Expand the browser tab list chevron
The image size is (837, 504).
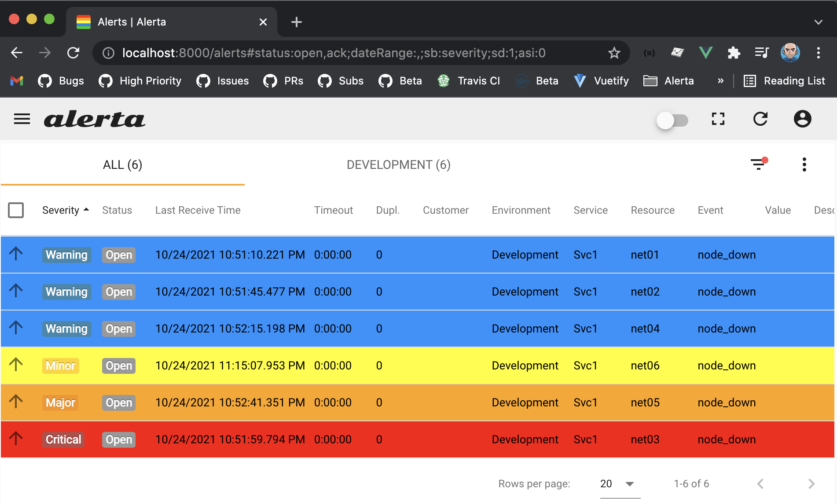pos(818,22)
